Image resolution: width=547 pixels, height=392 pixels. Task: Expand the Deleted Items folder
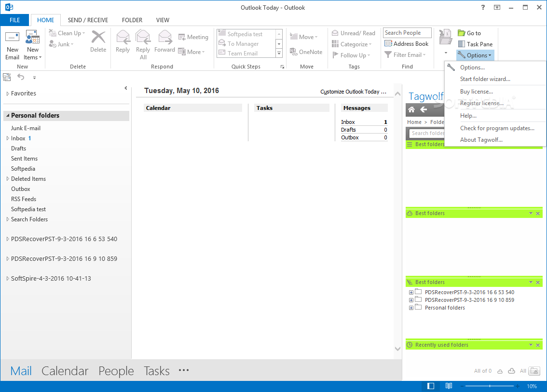pos(8,179)
